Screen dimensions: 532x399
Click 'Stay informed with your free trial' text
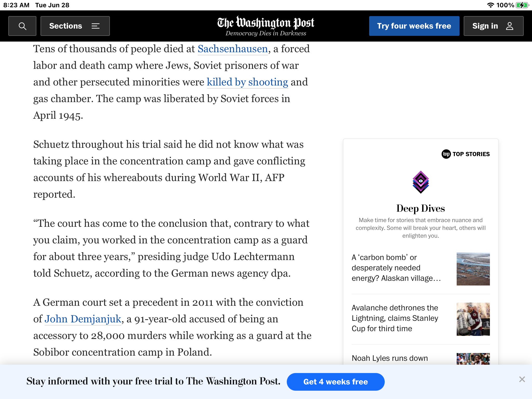pos(154,381)
